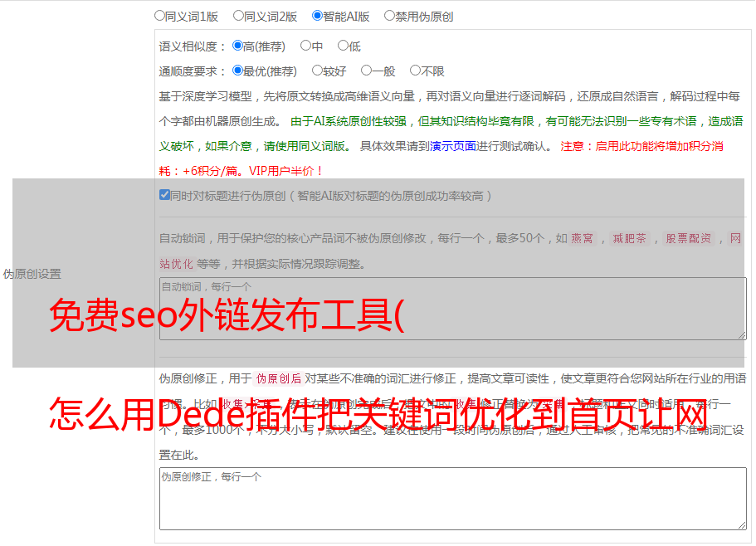
Task: Click the 减肥茶 example keyword tag
Action: tap(629, 238)
